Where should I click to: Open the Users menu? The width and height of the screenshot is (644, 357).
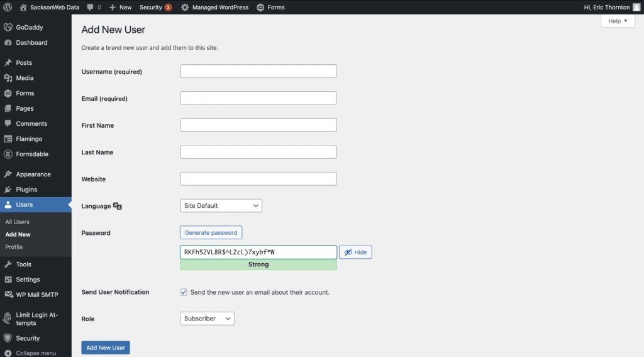tap(36, 205)
